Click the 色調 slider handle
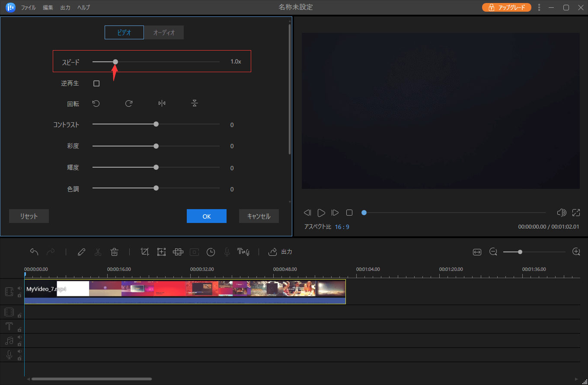 pyautogui.click(x=156, y=188)
